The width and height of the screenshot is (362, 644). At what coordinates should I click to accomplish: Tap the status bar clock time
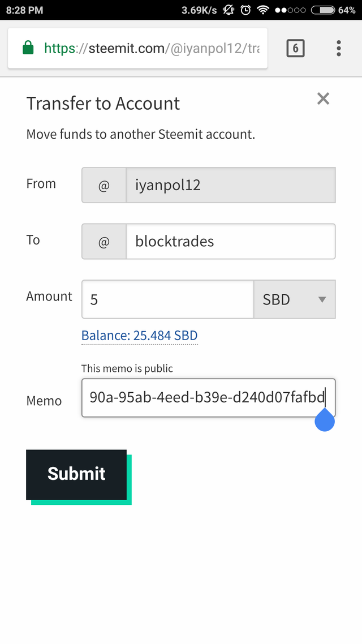coord(24,10)
